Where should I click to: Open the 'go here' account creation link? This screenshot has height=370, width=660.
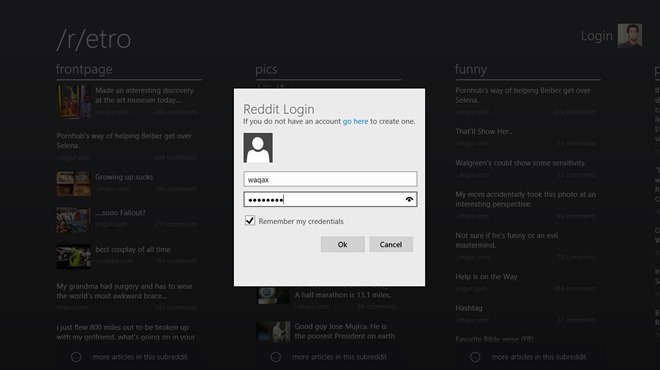355,121
